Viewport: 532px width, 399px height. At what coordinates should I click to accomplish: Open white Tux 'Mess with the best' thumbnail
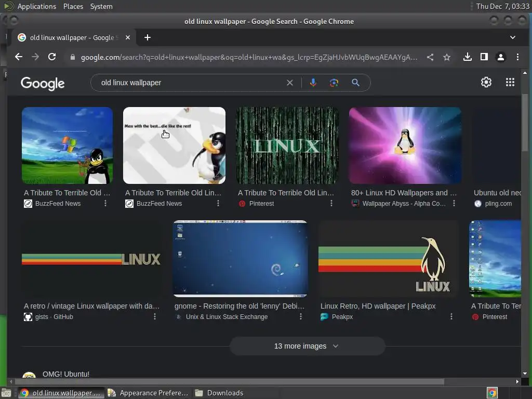coord(174,145)
